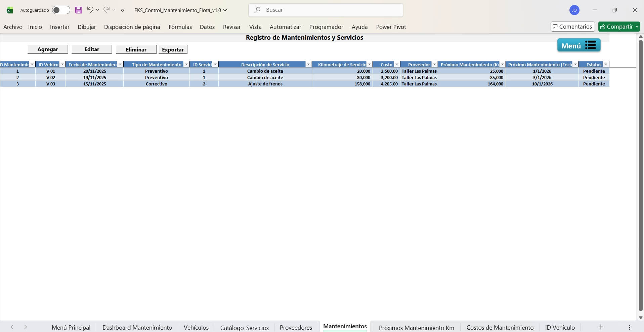Switch to the Menú Principal sheet
This screenshot has width=644, height=332.
71,328
